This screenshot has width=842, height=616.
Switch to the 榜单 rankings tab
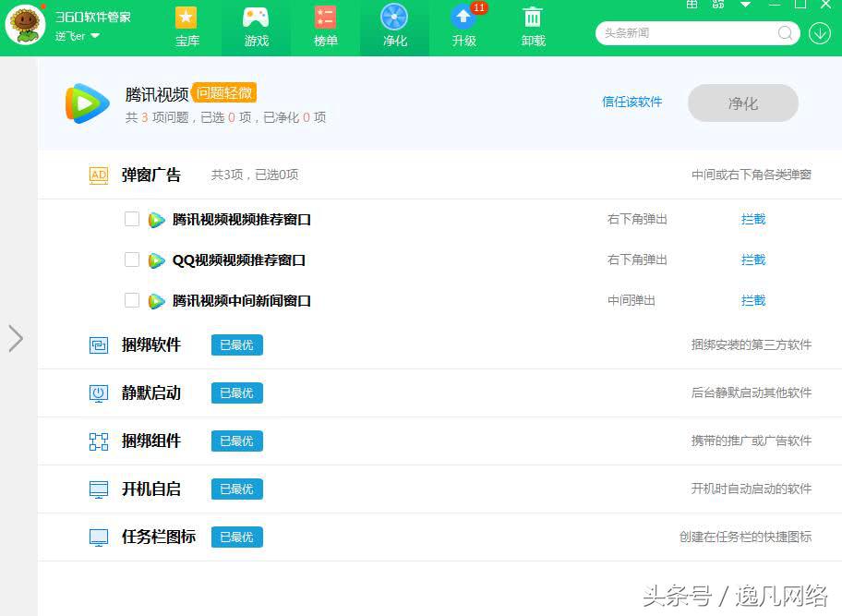[x=325, y=28]
